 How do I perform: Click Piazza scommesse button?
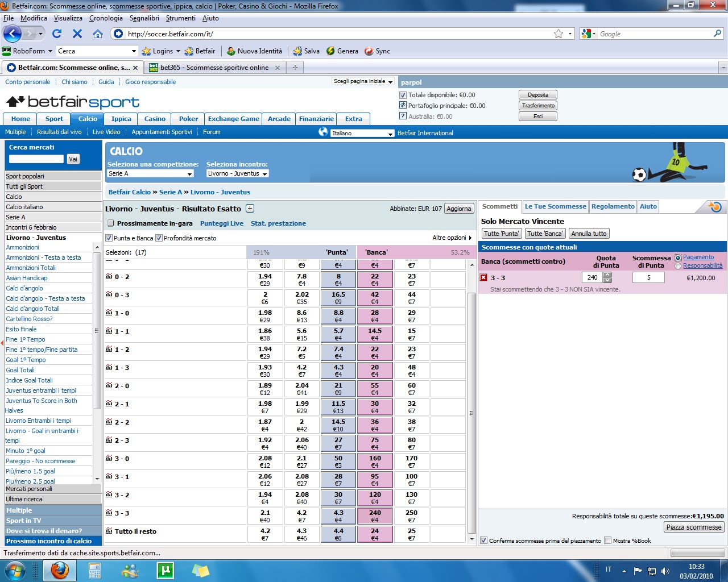694,527
